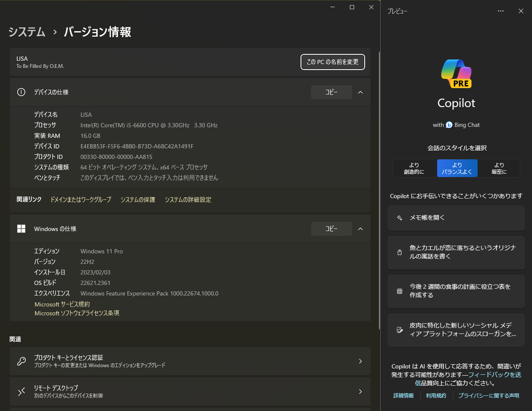Screen dimensions: 532x411
Task: Click この PC の名前を変更 button
Action: [x=333, y=62]
